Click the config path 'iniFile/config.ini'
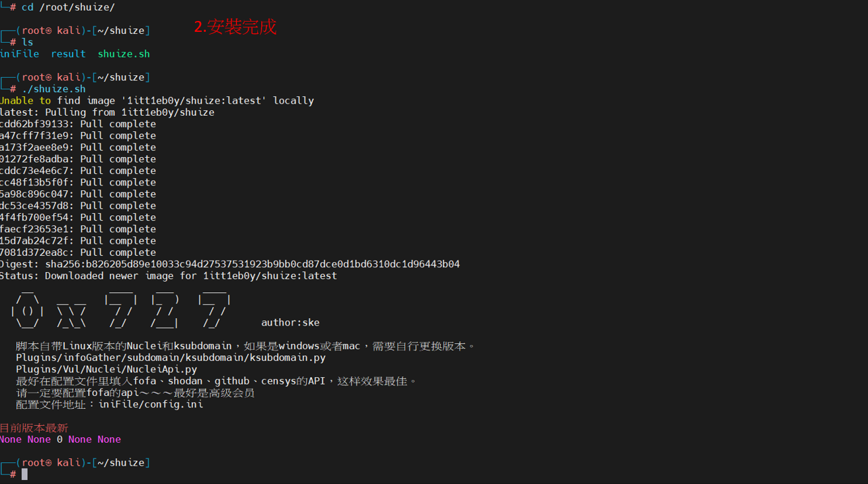Viewport: 868px width, 484px height. pos(151,404)
